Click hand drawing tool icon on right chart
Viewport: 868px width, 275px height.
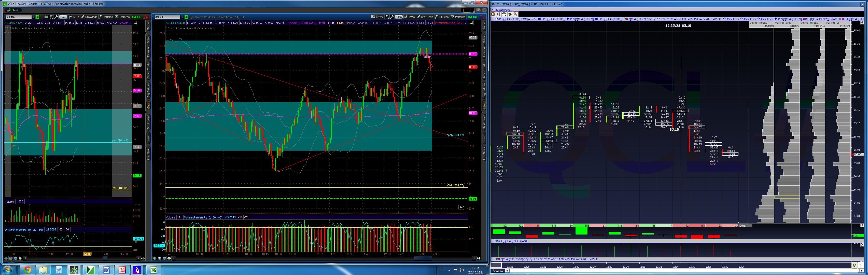point(471,23)
